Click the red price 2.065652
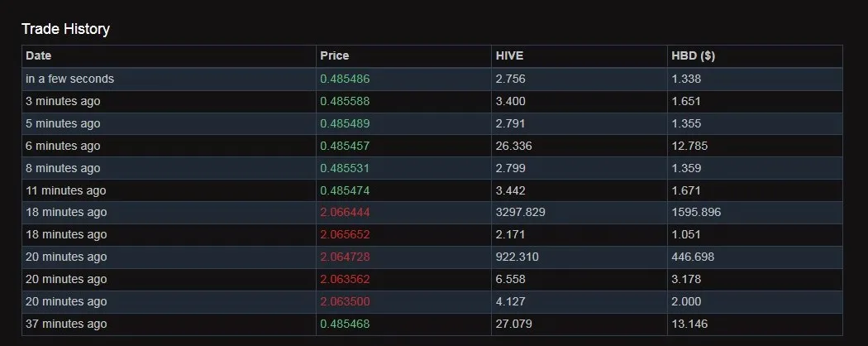Image resolution: width=868 pixels, height=346 pixels. click(x=345, y=235)
